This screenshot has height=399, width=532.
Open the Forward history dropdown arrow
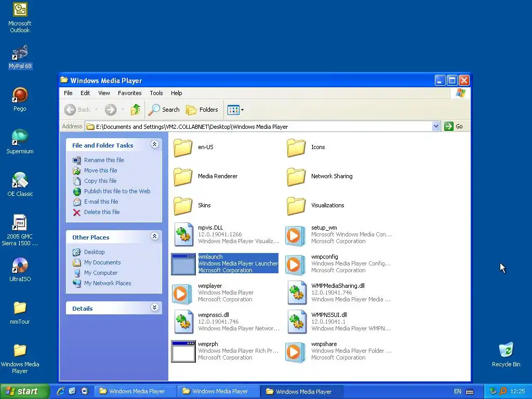coord(123,110)
